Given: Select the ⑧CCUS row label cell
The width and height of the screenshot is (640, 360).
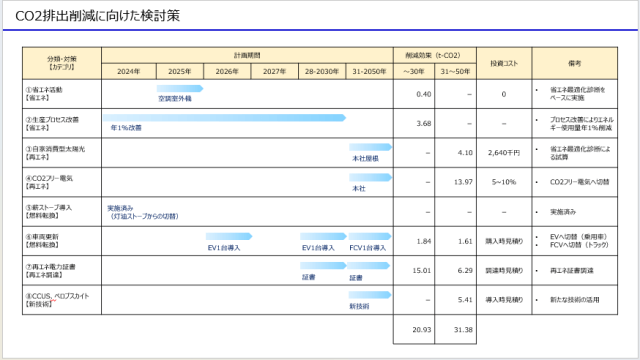Looking at the screenshot, I should [x=62, y=300].
